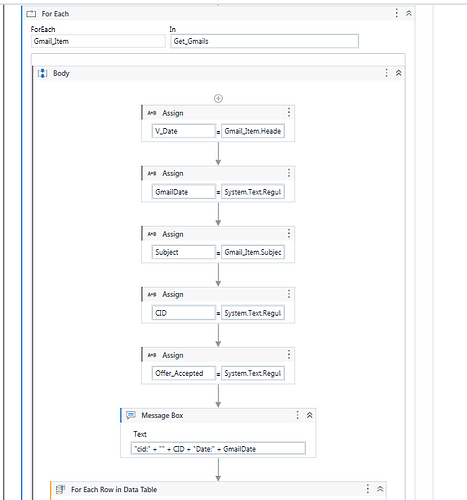Image resolution: width=467 pixels, height=500 pixels.
Task: Open options of Subject Assign activity
Action: (x=289, y=234)
